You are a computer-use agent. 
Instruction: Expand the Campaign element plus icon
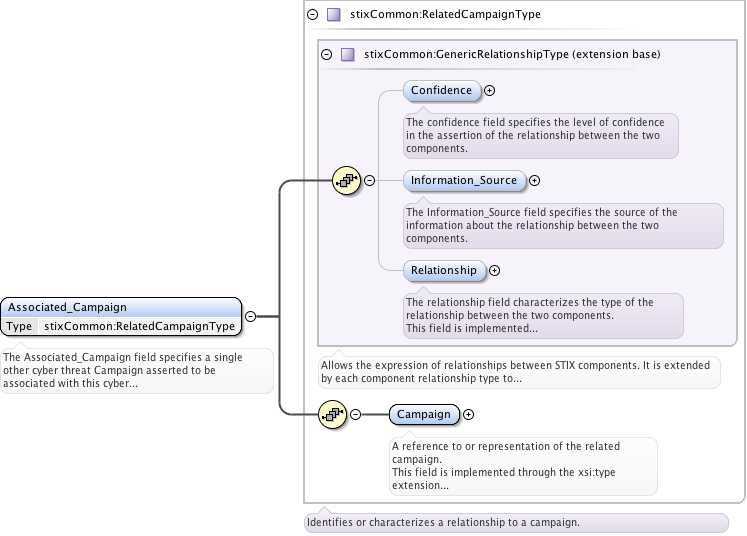click(x=468, y=414)
